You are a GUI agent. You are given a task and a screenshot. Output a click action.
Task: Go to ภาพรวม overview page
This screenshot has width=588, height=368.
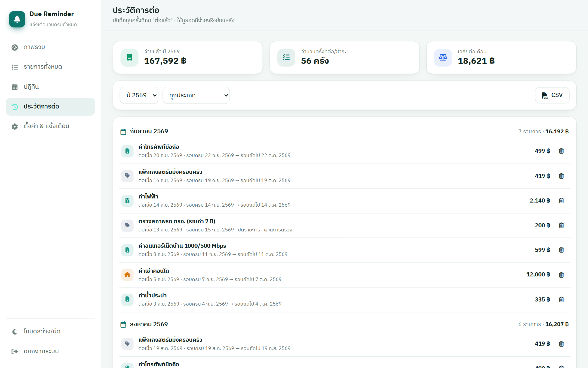click(50, 47)
